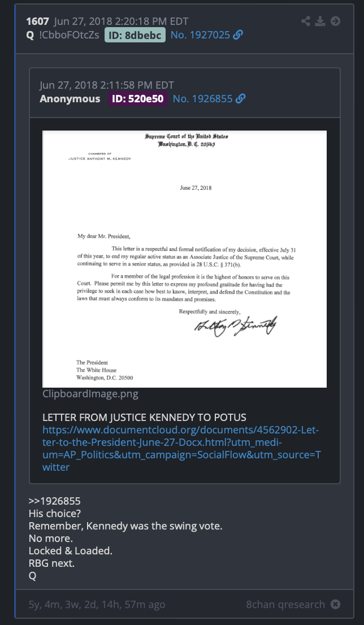Viewport: 364px width, 625px height.
Task: Enlarge the Kennedy letter image thumbnail
Action: click(185, 259)
